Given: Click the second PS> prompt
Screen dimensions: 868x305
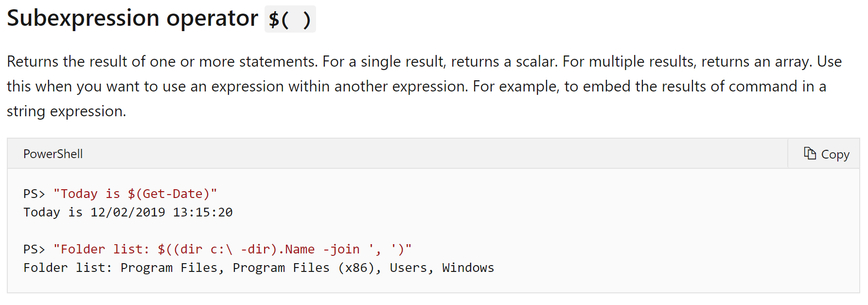Looking at the screenshot, I should point(34,249).
